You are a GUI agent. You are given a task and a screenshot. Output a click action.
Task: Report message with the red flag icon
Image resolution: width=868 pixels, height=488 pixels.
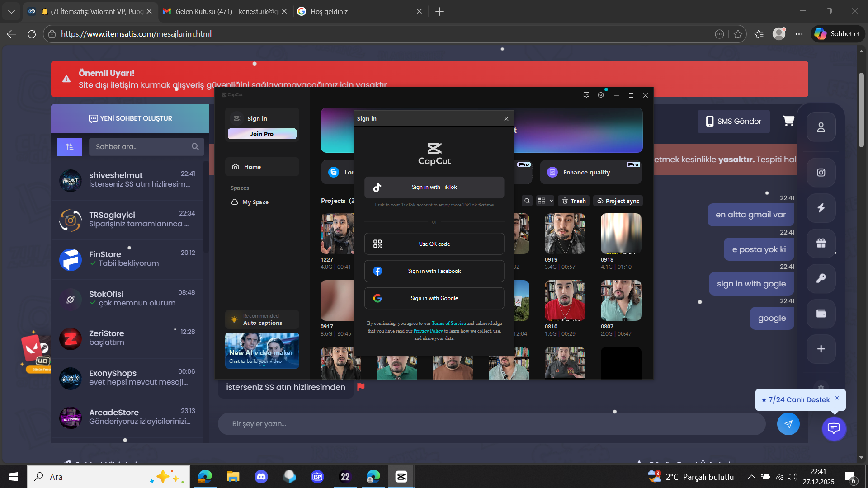(x=361, y=387)
